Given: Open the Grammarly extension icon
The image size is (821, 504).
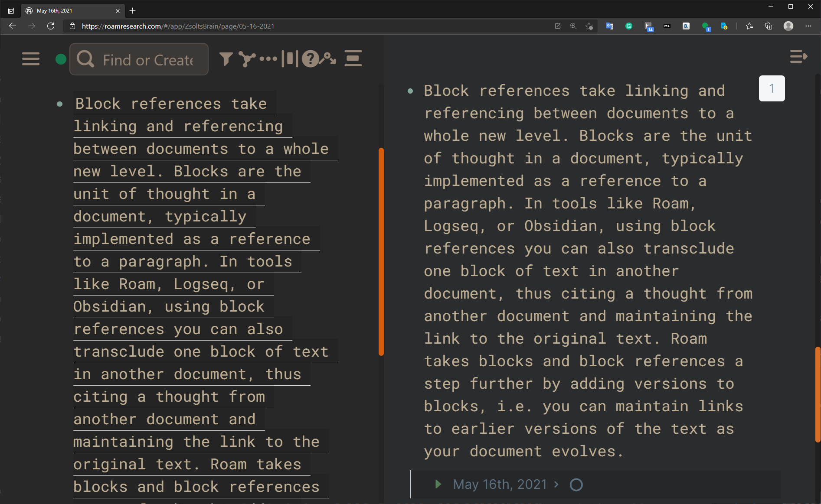Looking at the screenshot, I should tap(629, 26).
